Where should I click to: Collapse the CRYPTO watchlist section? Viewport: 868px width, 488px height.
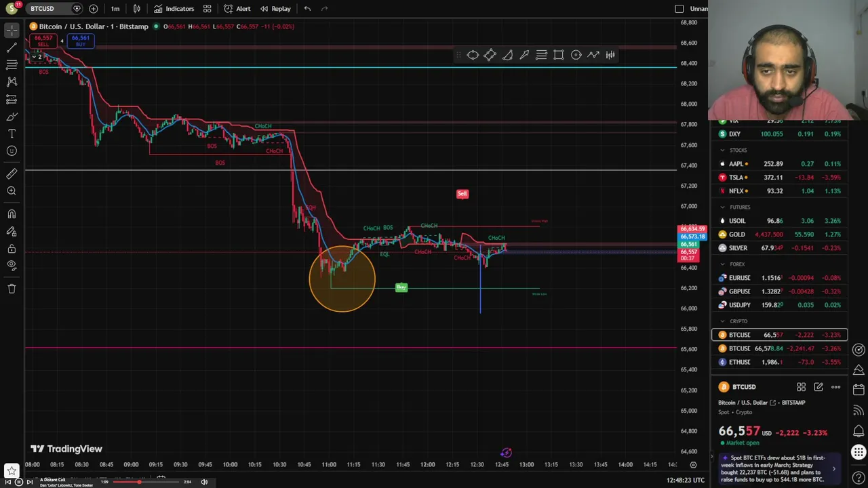(722, 321)
